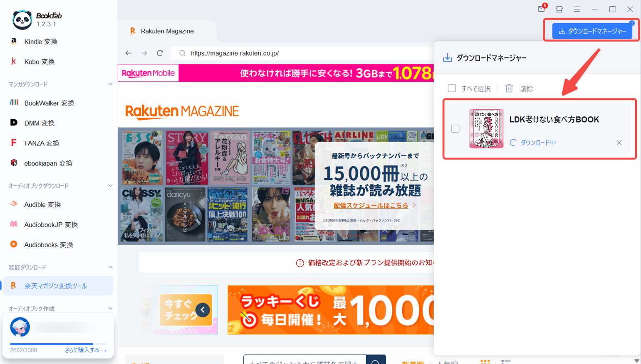This screenshot has width=641, height=364.
Task: Tick the すべて選択 checkbox
Action: click(x=452, y=88)
